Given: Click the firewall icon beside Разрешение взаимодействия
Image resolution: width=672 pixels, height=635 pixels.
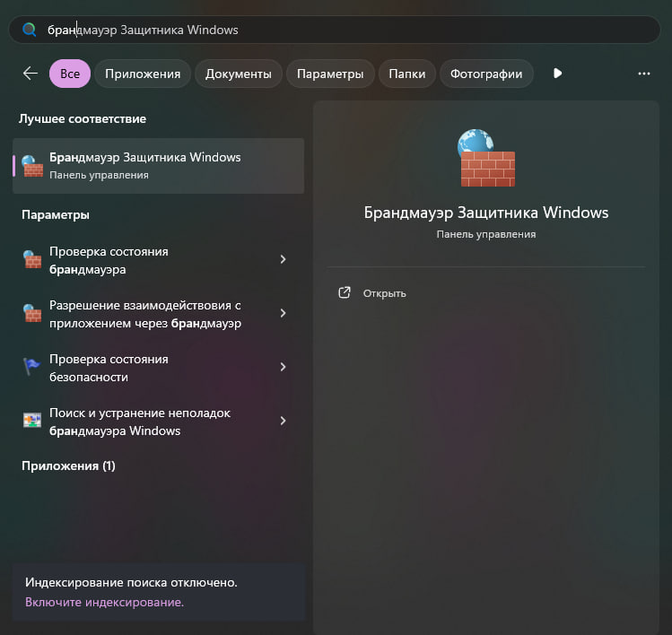Looking at the screenshot, I should click(x=32, y=313).
